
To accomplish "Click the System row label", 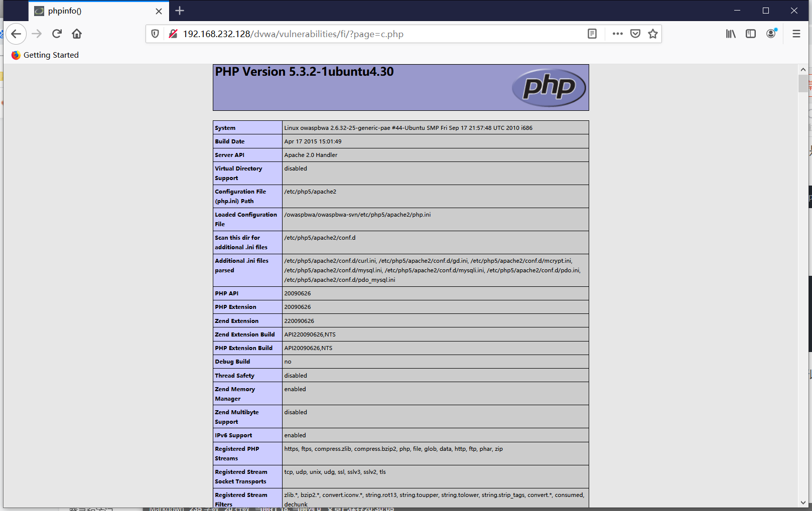I will coord(225,128).
